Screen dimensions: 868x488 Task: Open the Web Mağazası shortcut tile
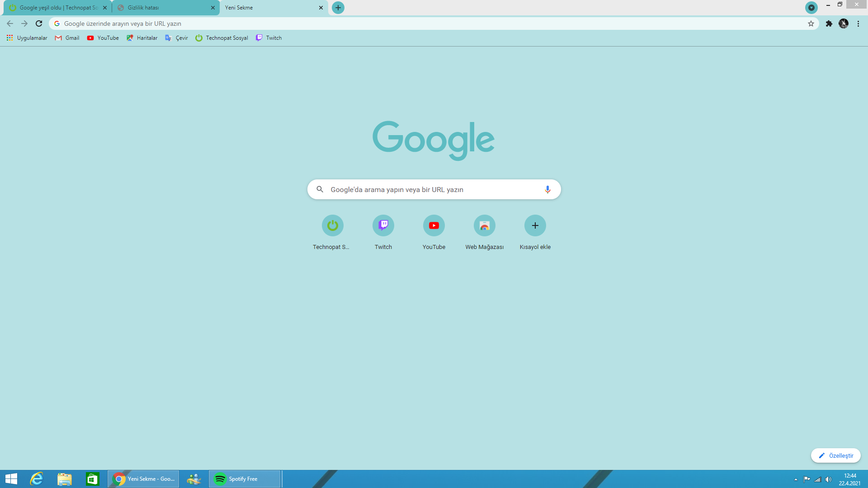point(484,225)
